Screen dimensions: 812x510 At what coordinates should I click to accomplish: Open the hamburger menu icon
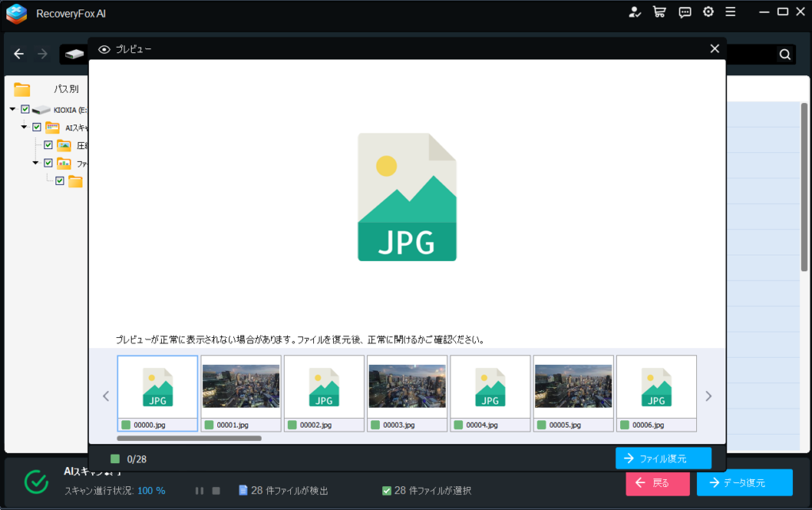730,12
